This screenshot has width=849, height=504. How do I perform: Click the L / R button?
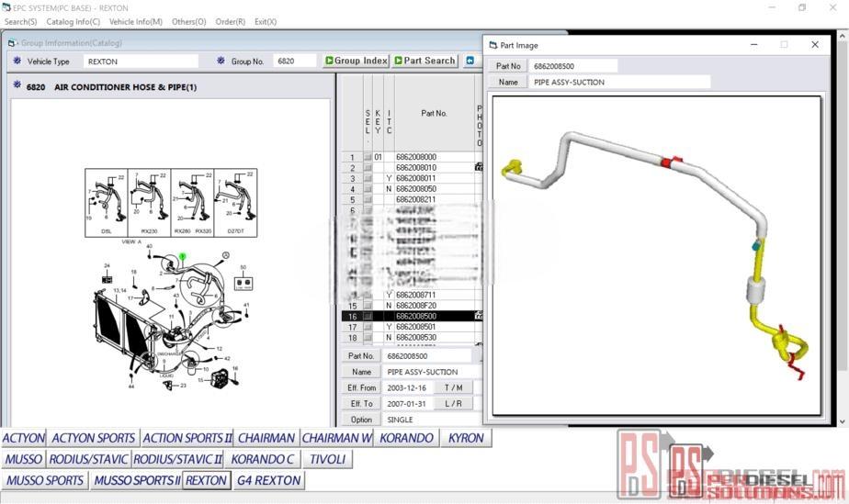click(453, 403)
